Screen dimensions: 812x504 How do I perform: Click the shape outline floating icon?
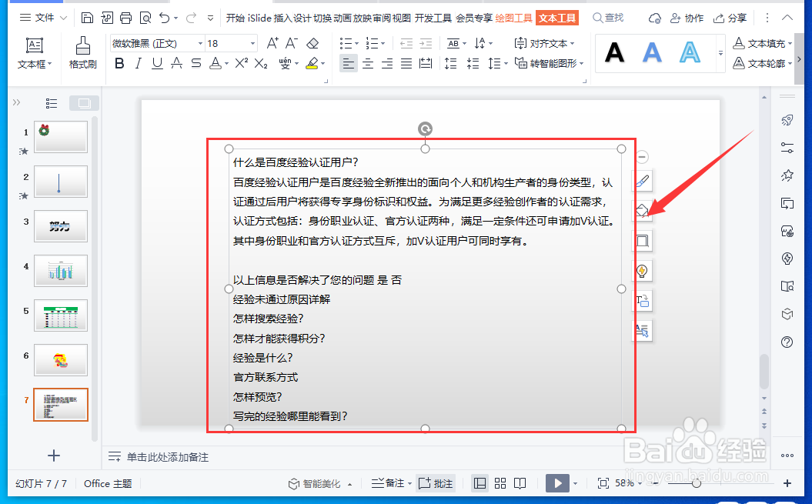click(x=642, y=241)
